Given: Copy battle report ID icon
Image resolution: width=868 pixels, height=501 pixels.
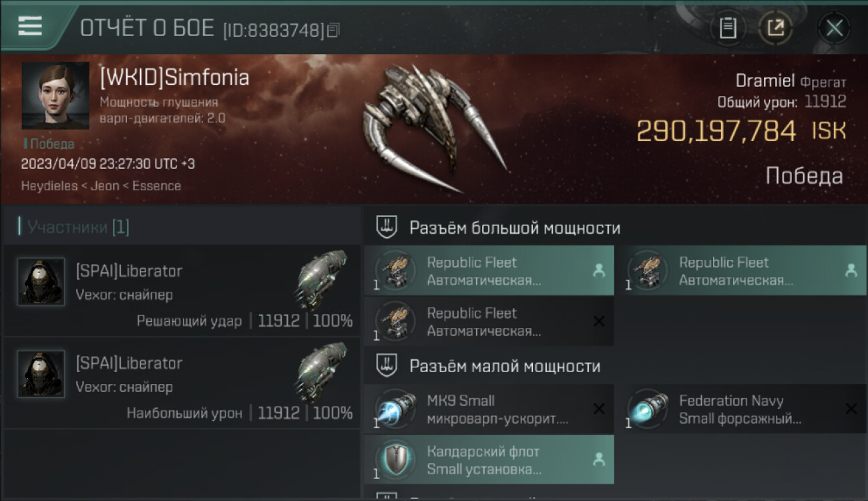Looking at the screenshot, I should [333, 29].
